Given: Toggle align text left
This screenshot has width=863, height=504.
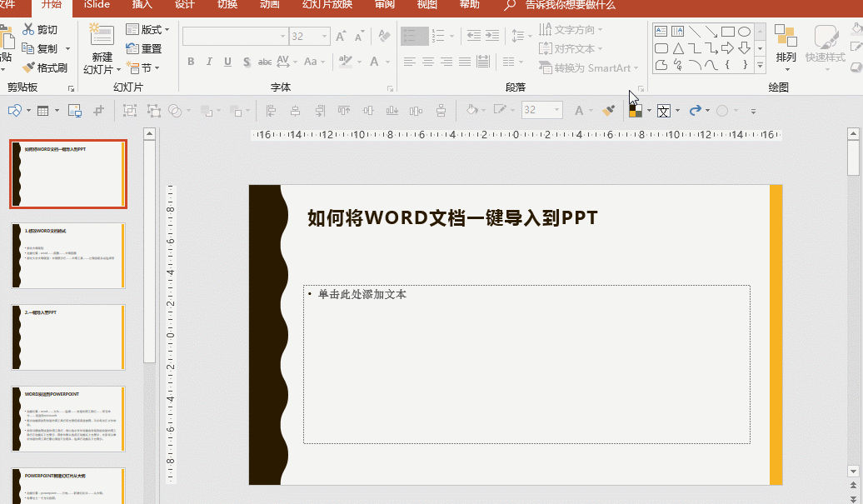Looking at the screenshot, I should click(x=410, y=62).
